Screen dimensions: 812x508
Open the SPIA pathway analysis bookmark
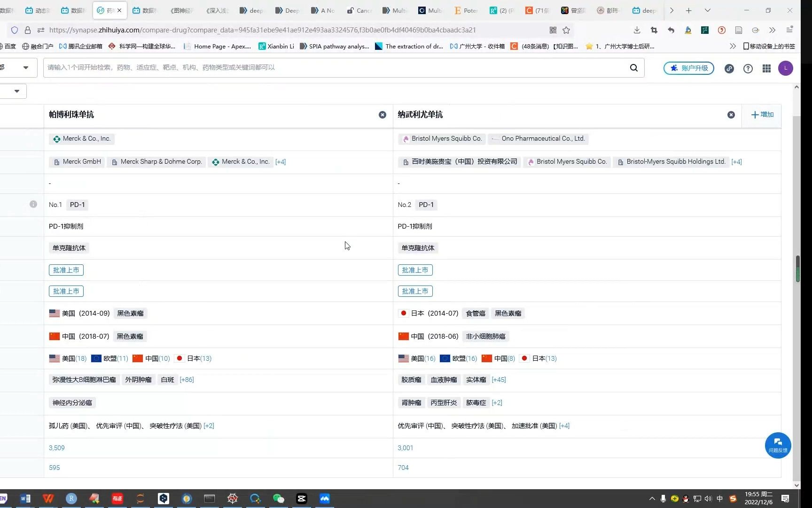(335, 46)
